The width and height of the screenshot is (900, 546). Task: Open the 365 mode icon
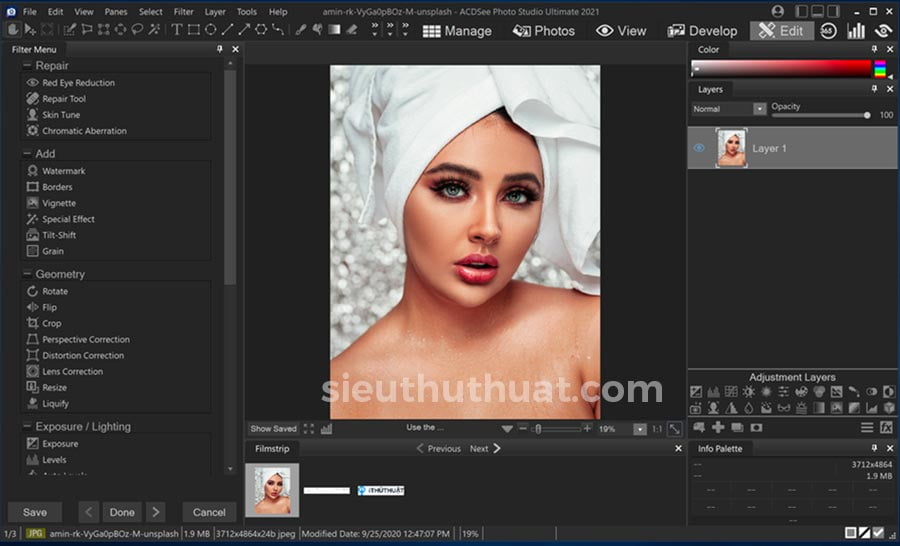pyautogui.click(x=828, y=30)
